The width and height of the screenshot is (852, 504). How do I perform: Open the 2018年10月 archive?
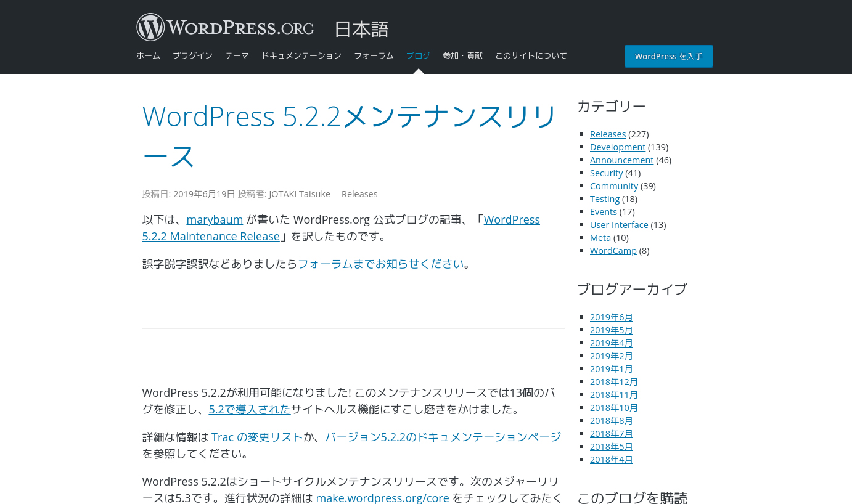pos(614,408)
